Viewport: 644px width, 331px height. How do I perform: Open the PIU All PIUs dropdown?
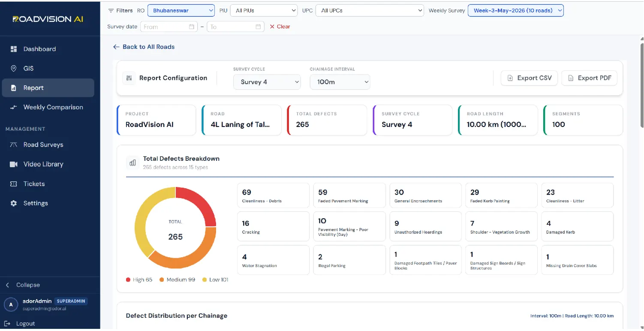pyautogui.click(x=264, y=11)
